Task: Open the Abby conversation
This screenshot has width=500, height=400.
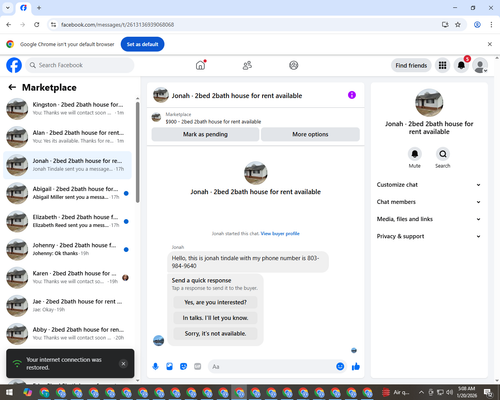Action: click(x=67, y=334)
